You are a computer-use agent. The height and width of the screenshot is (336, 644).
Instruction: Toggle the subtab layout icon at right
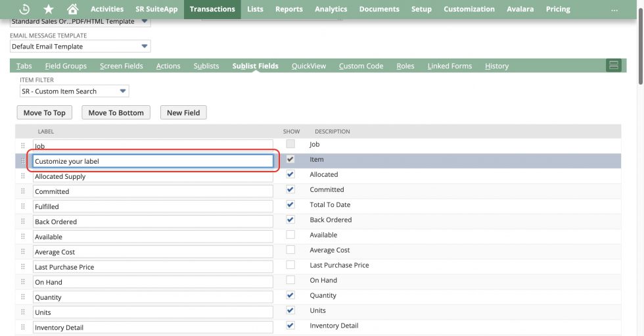[613, 65]
